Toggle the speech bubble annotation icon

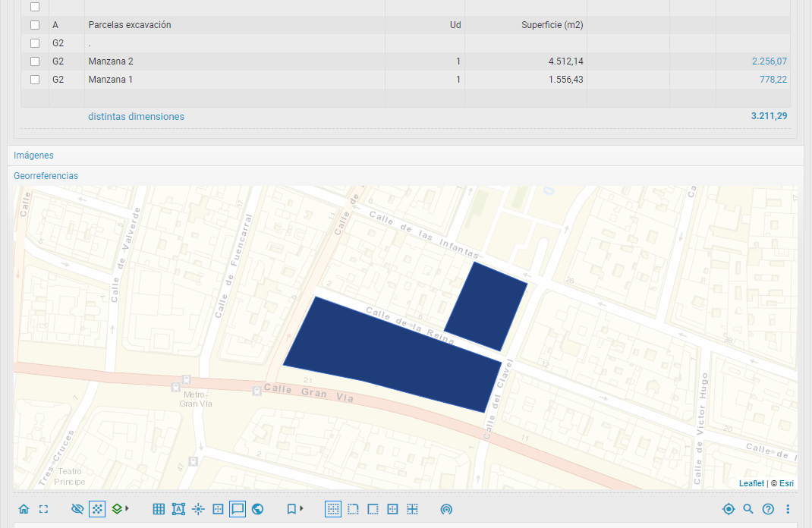pos(238,509)
